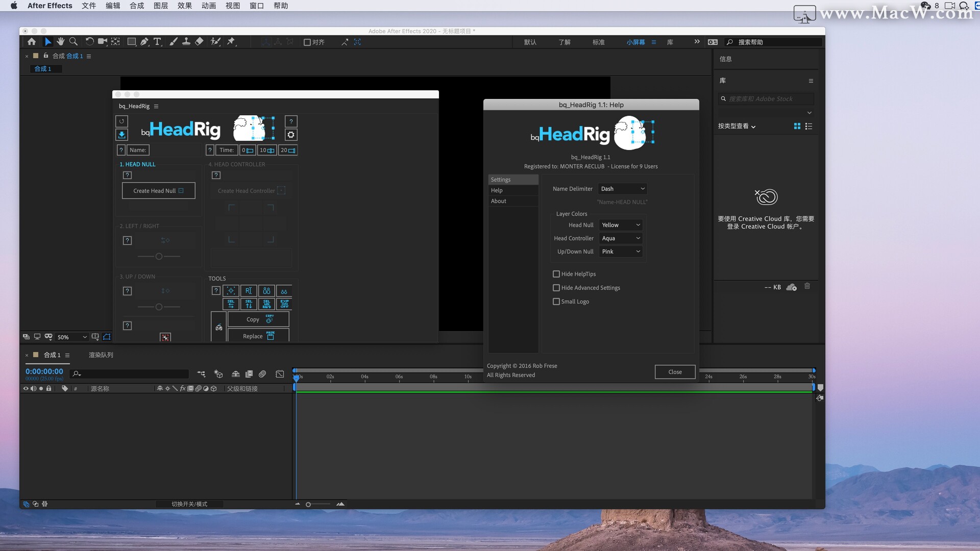Click the EXP ON OFF tool icon

(284, 304)
